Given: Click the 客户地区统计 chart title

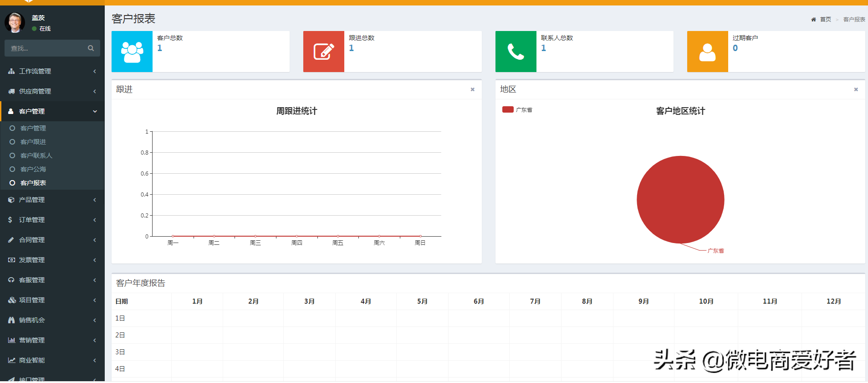Looking at the screenshot, I should click(x=680, y=111).
